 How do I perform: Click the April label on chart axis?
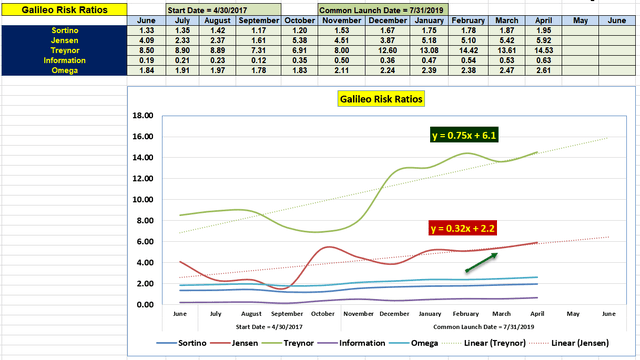[x=537, y=314]
